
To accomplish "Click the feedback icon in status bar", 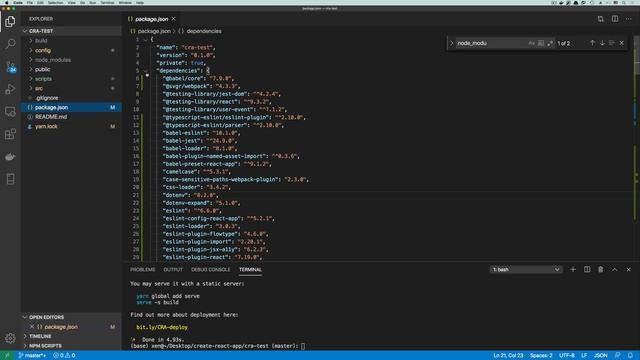I will [x=618, y=356].
